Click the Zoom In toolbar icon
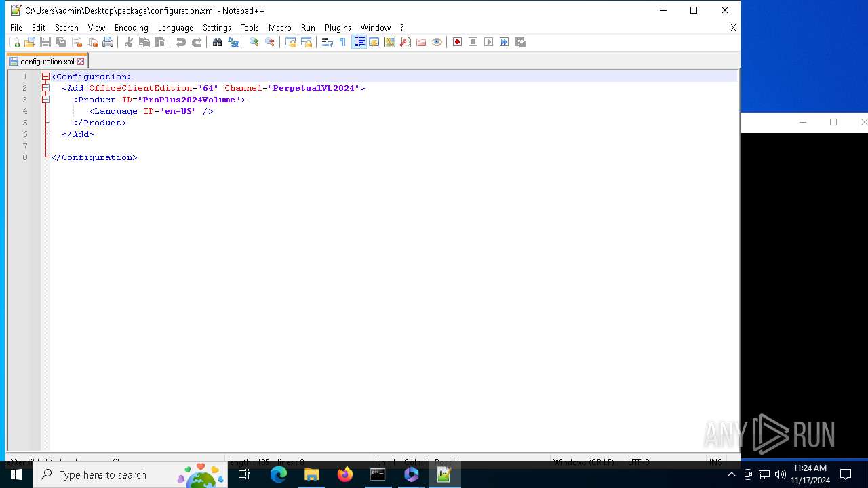This screenshot has height=488, width=868. tap(254, 42)
